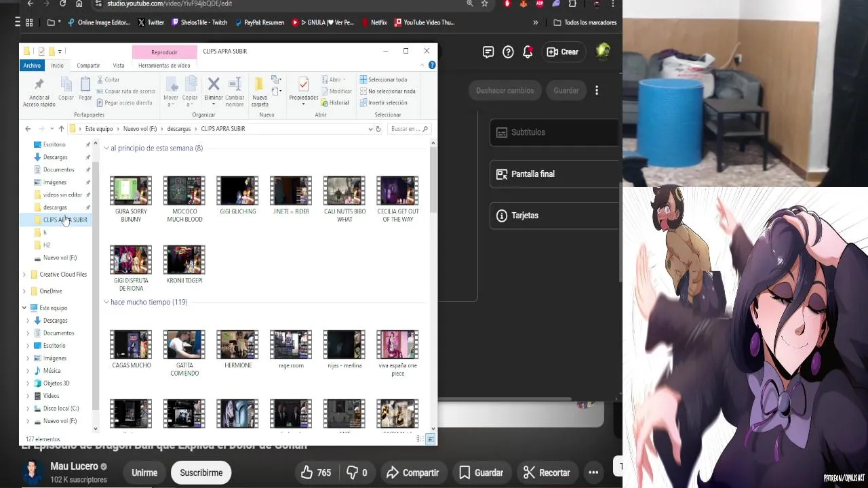The image size is (868, 488).
Task: Click the Nueva carpeta icon
Action: (x=259, y=84)
